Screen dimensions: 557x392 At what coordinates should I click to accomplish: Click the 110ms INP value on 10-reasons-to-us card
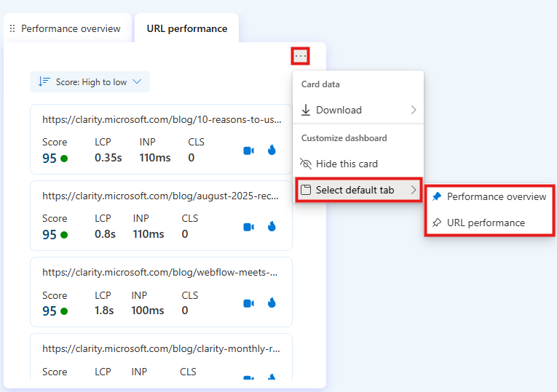coord(155,158)
